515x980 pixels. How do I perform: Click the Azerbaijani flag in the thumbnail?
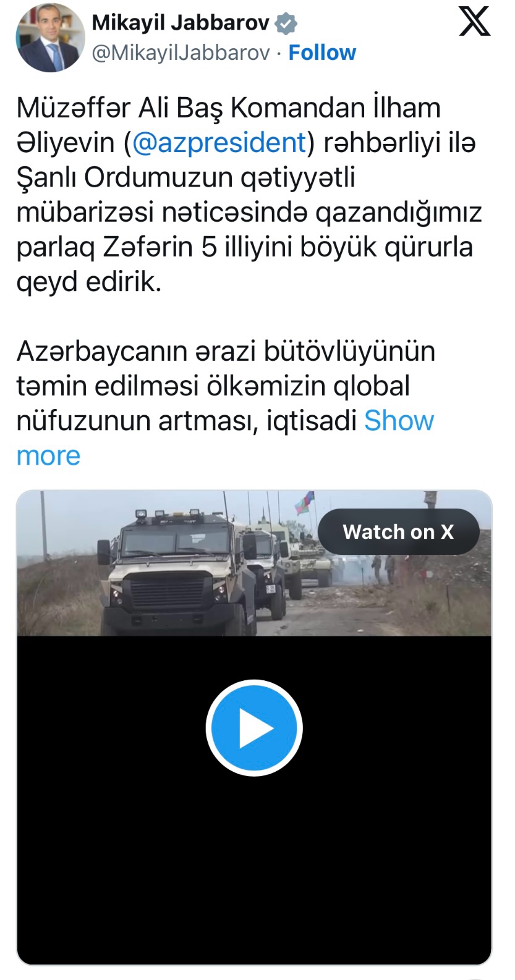[x=304, y=502]
